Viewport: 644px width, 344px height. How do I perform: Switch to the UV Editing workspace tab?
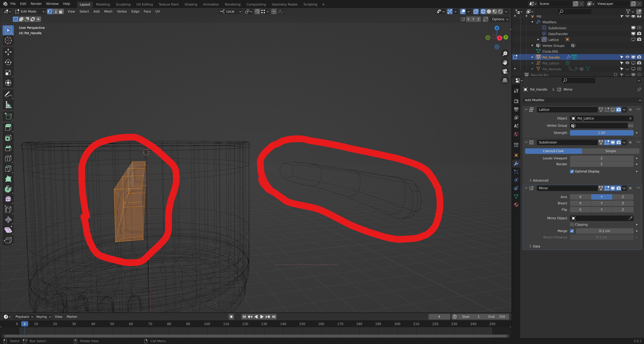[144, 4]
